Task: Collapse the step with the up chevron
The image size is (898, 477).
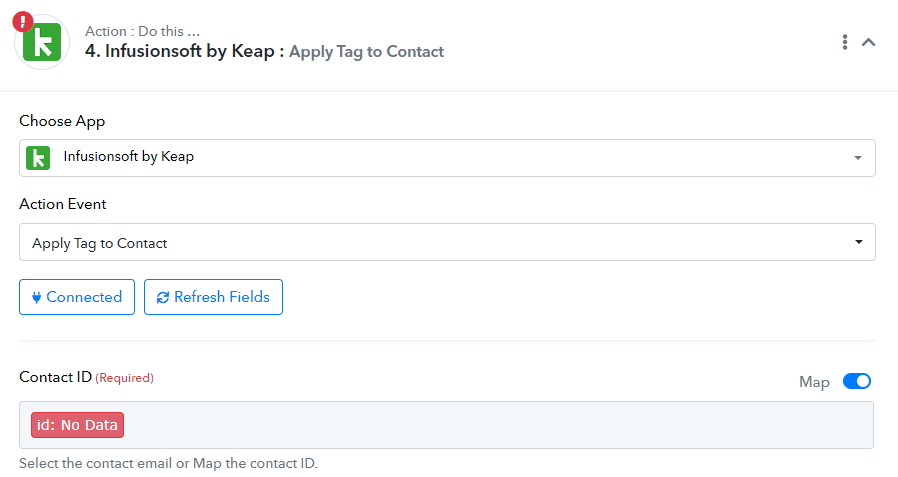Action: [x=869, y=42]
